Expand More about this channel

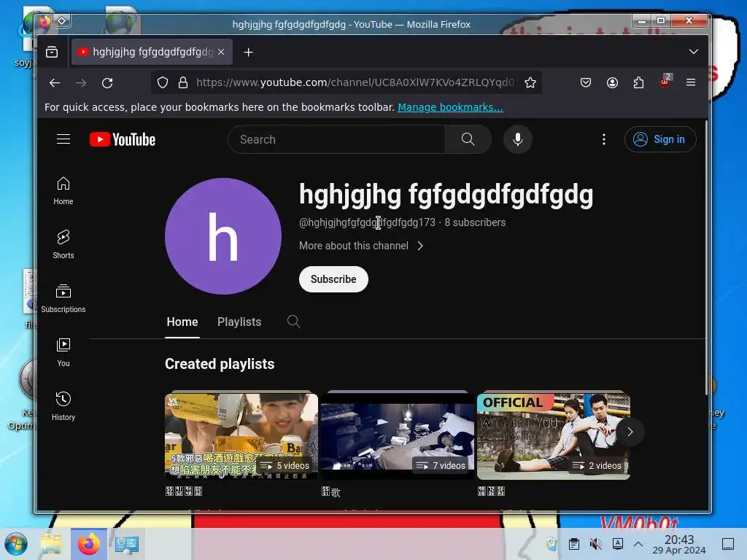[361, 246]
